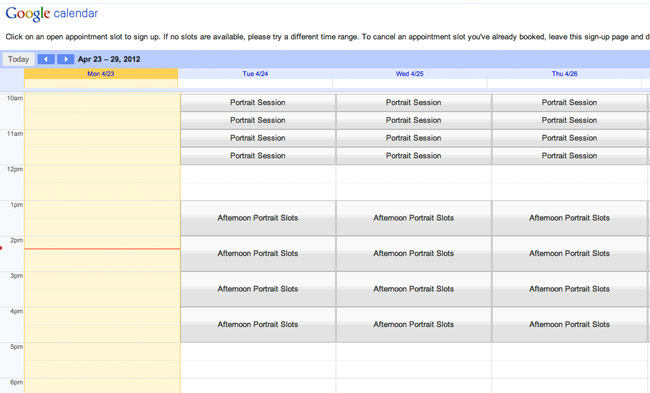650x393 pixels.
Task: Select Thursday's 1pm Afternoon Portrait Slots
Action: [x=569, y=218]
